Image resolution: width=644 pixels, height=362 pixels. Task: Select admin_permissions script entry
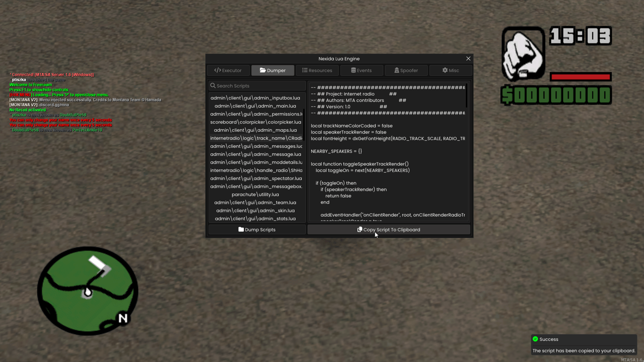point(256,114)
